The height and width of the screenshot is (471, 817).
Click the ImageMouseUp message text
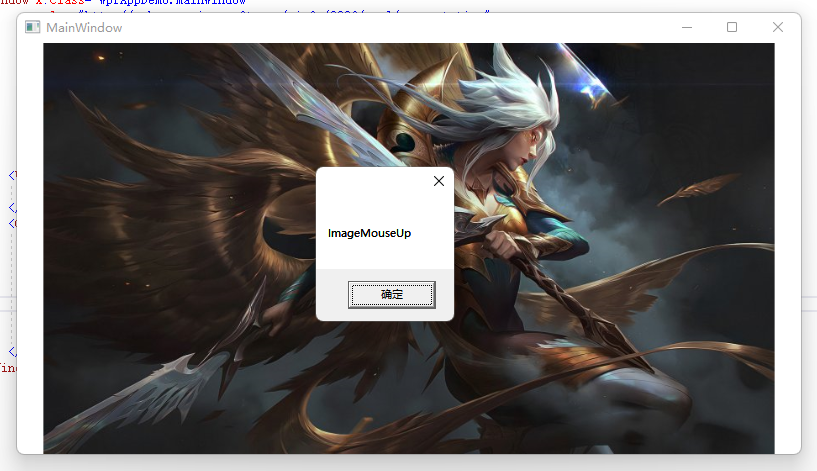coord(369,233)
